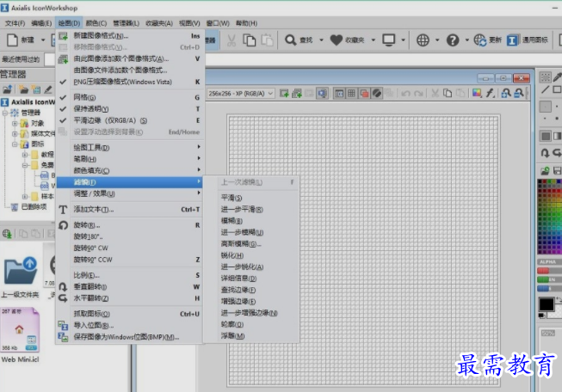Viewport: 562px width, 392px height.
Task: Open the File (文件) menu
Action: click(15, 23)
